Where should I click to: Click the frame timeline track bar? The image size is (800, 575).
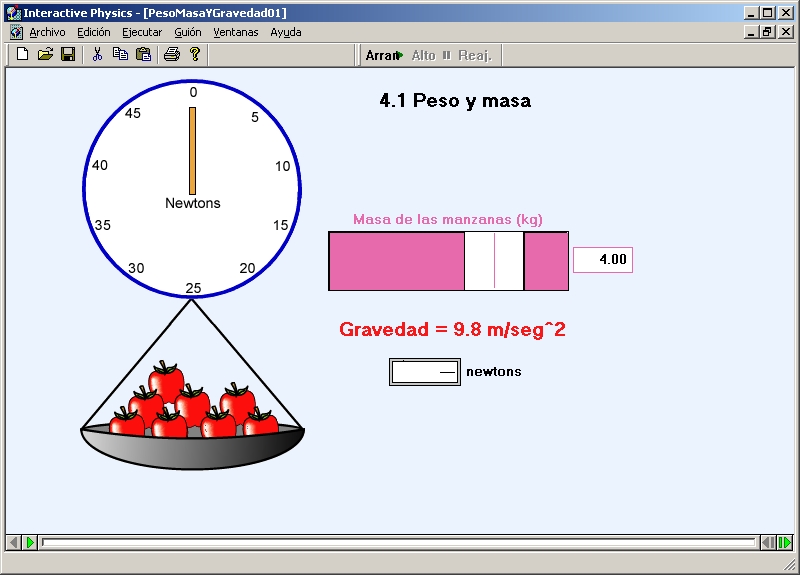click(398, 542)
